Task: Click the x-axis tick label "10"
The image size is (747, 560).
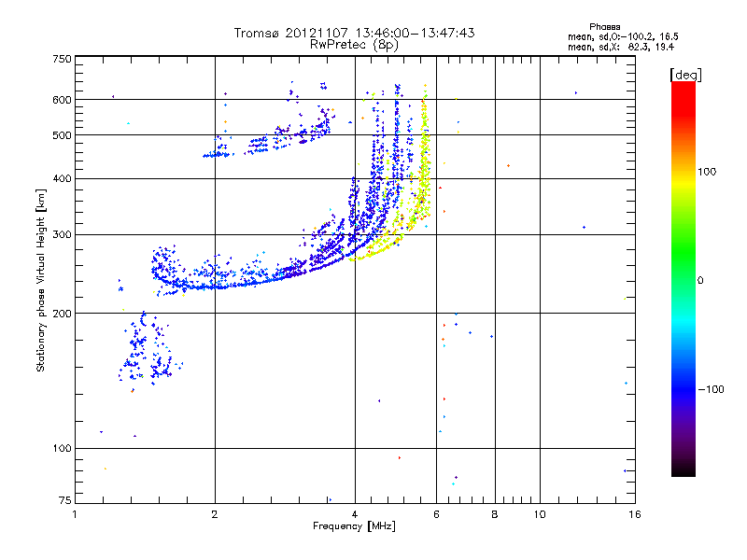Action: tap(540, 514)
